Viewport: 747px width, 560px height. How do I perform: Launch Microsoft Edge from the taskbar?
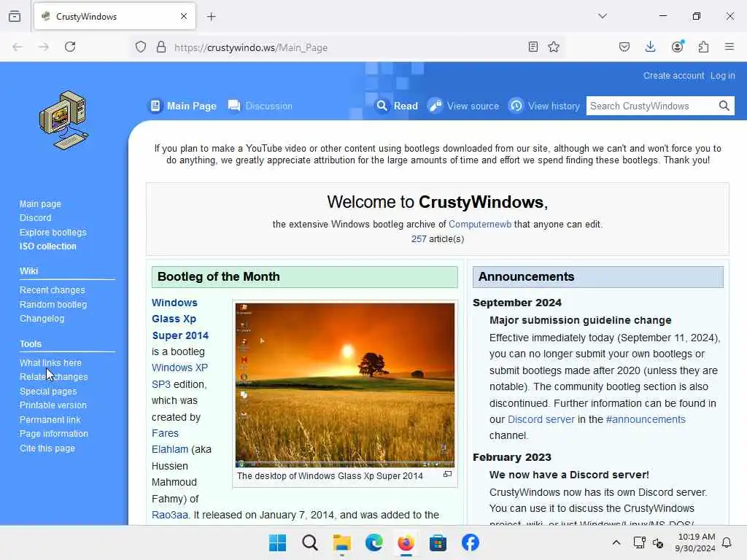click(x=374, y=542)
